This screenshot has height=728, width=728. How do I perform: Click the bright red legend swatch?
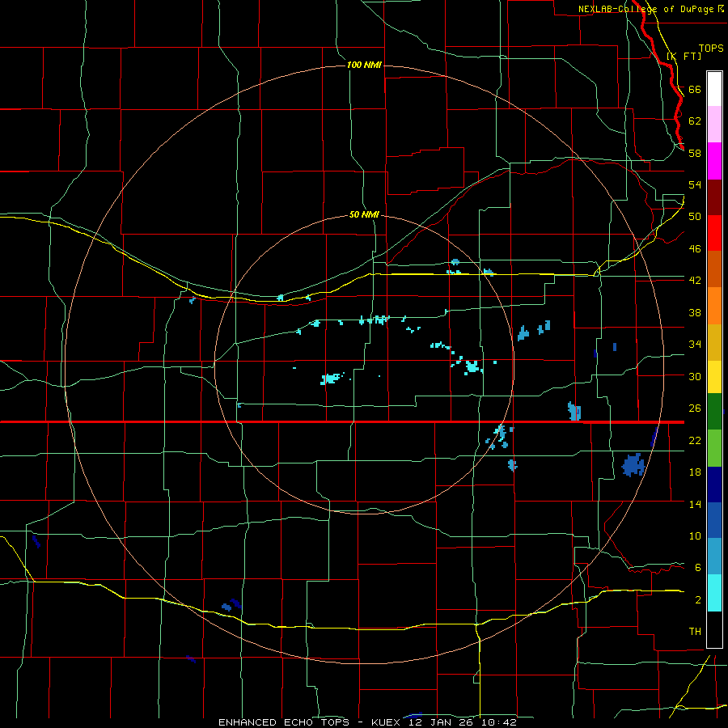(714, 233)
